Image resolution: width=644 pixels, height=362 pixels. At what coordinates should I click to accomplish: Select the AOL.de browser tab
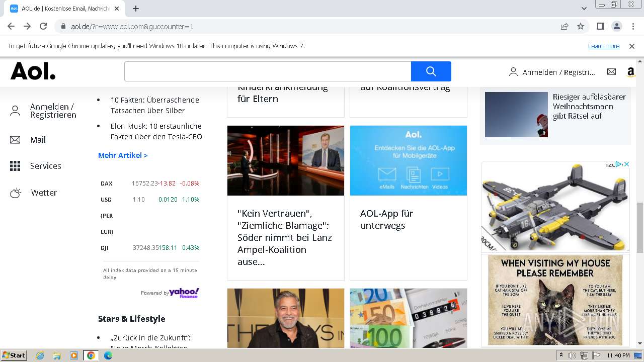(65, 9)
